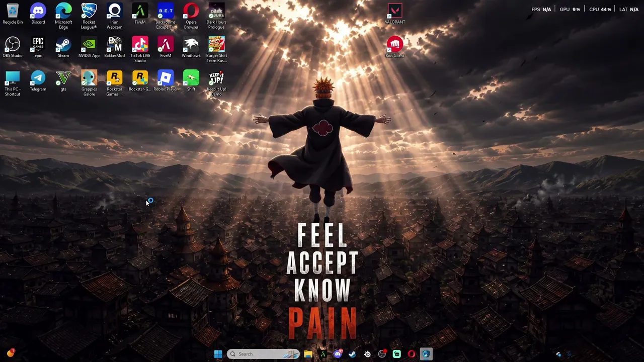Select the This PC shortcut icon

click(13, 83)
